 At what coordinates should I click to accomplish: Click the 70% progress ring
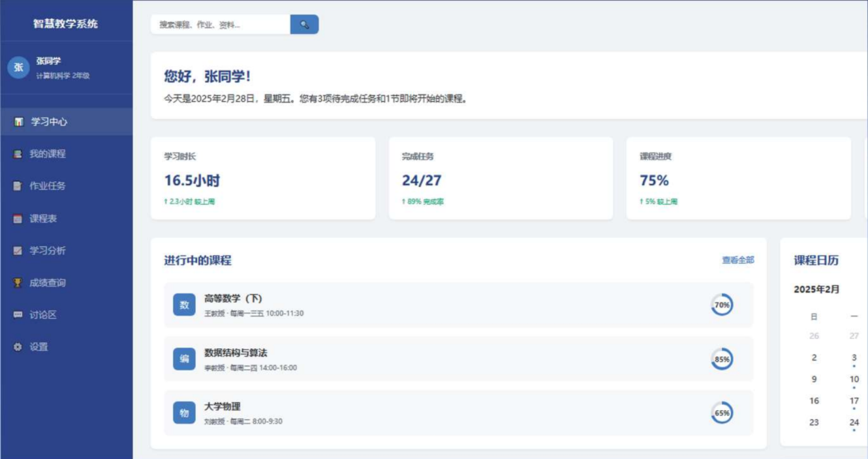[x=722, y=305]
